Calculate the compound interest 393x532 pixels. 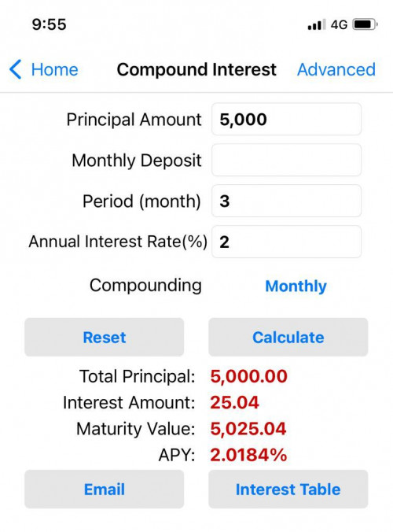[288, 338]
